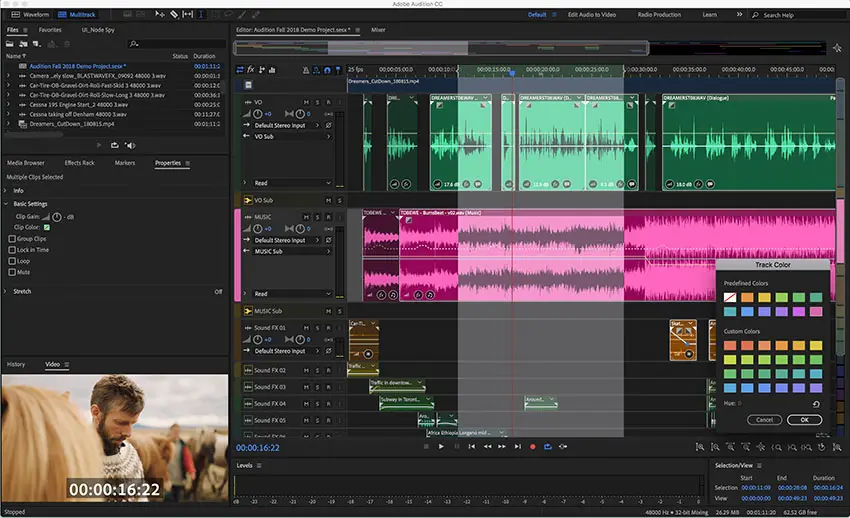Click the Play button in transport

pyautogui.click(x=441, y=446)
